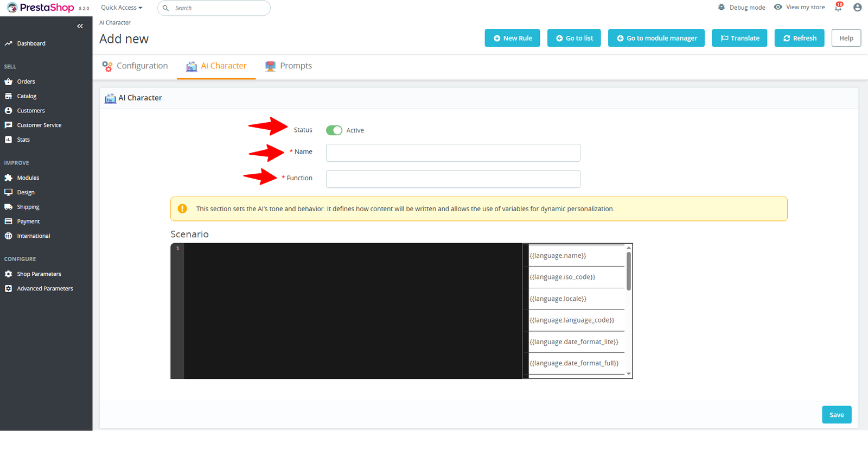This screenshot has height=449, width=868.
Task: Open Modules in the sidebar
Action: tap(28, 178)
